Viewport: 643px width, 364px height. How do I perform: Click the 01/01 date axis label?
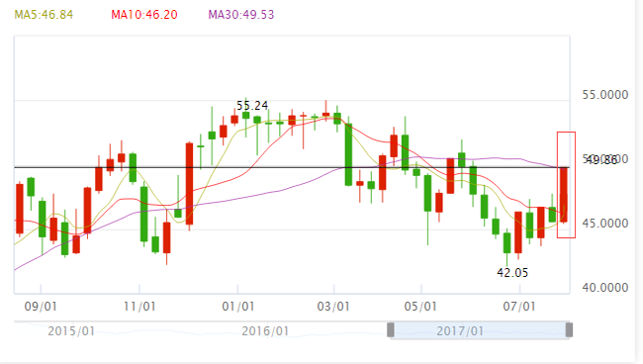(x=237, y=307)
